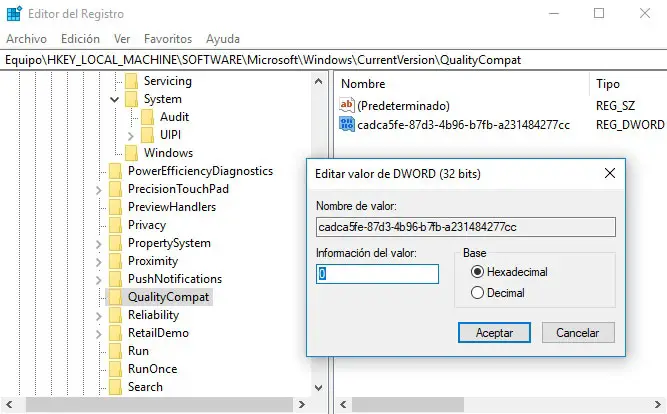Click the PushNotifications folder icon

pos(115,279)
